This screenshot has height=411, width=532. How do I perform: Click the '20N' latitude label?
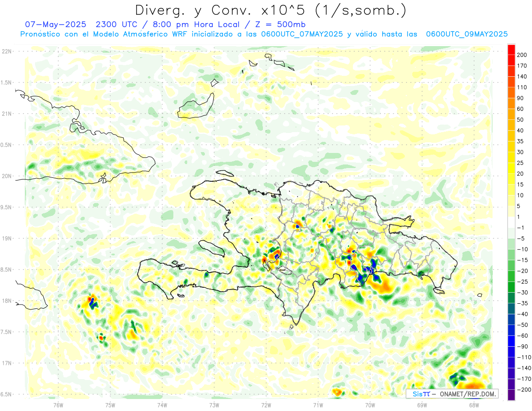click(x=7, y=176)
